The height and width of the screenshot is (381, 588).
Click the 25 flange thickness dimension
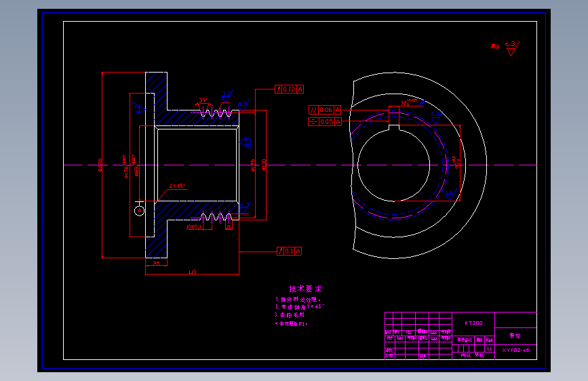coord(157,264)
